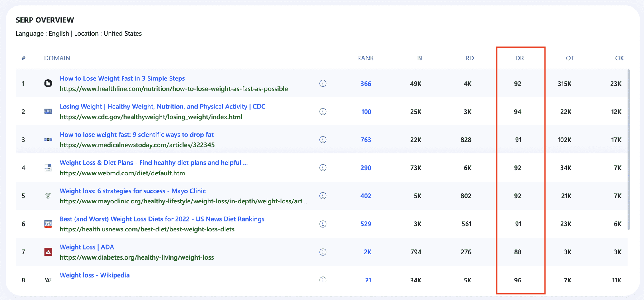This screenshot has height=300, width=644.
Task: Sort by the DR column header
Action: point(520,58)
